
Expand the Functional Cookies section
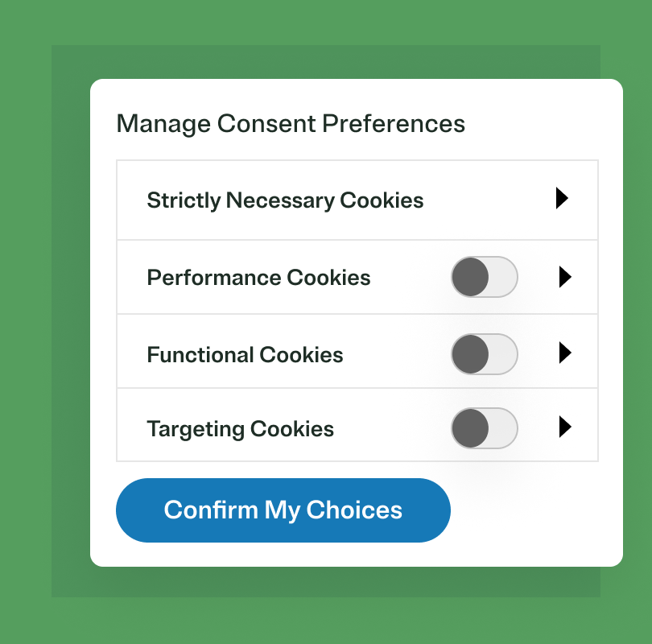(x=565, y=353)
